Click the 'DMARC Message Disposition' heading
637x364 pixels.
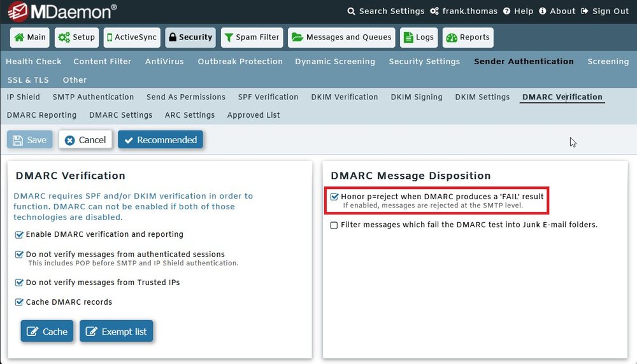pos(411,176)
